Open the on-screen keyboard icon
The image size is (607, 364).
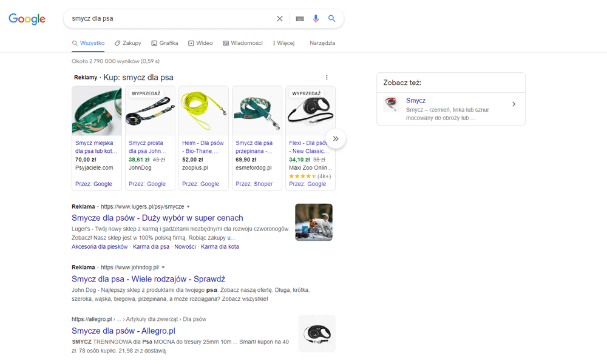[300, 19]
